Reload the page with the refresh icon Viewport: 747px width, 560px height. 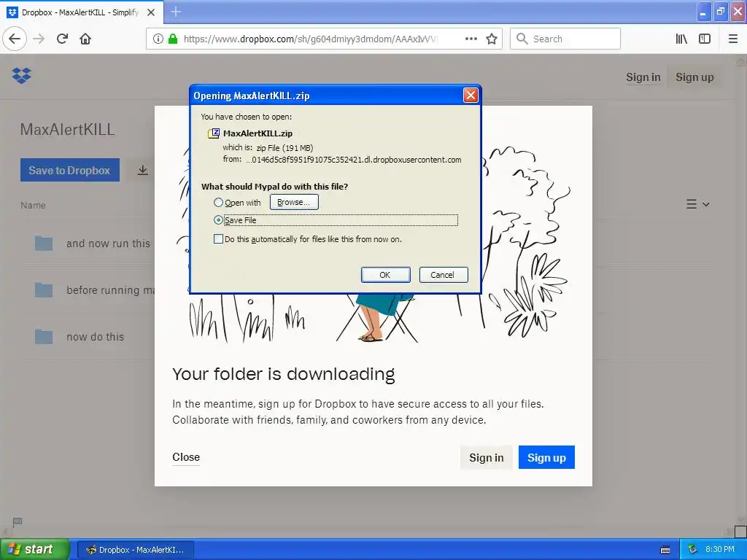click(62, 39)
